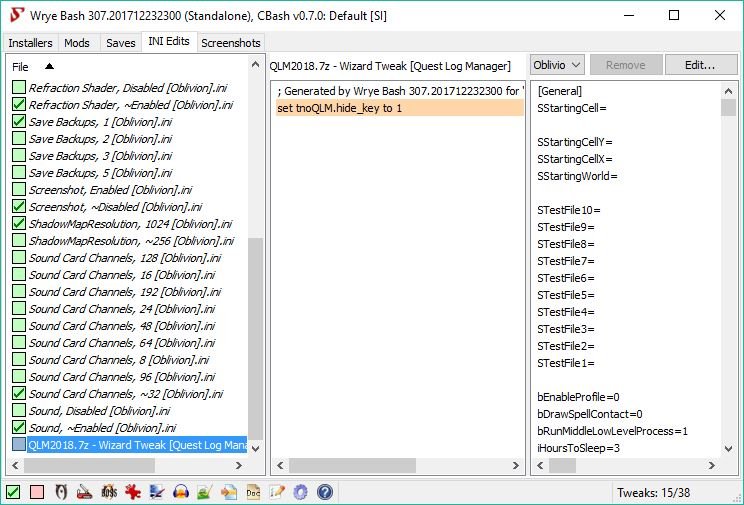Toggle the pink square OBSE status bar icon
The image size is (744, 505).
click(37, 492)
